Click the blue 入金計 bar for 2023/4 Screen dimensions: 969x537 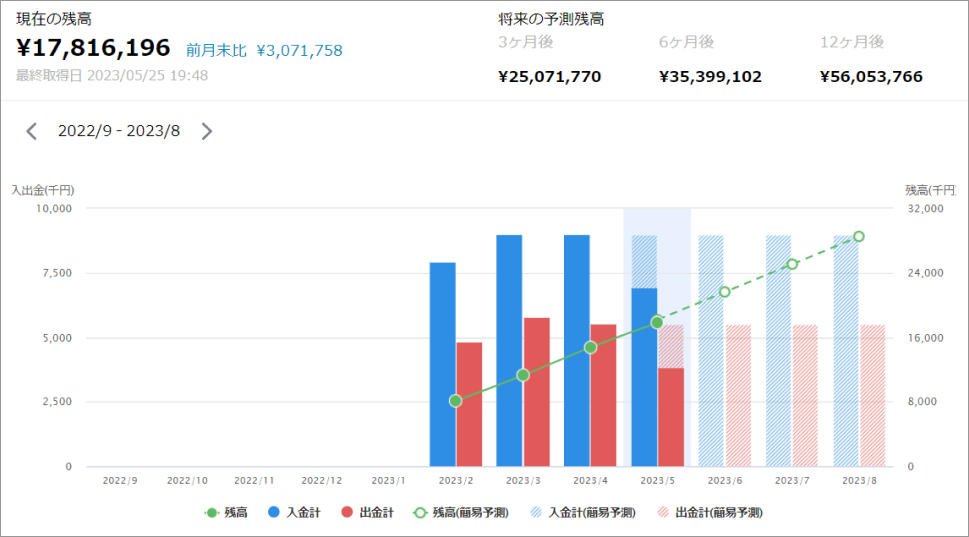click(x=577, y=350)
